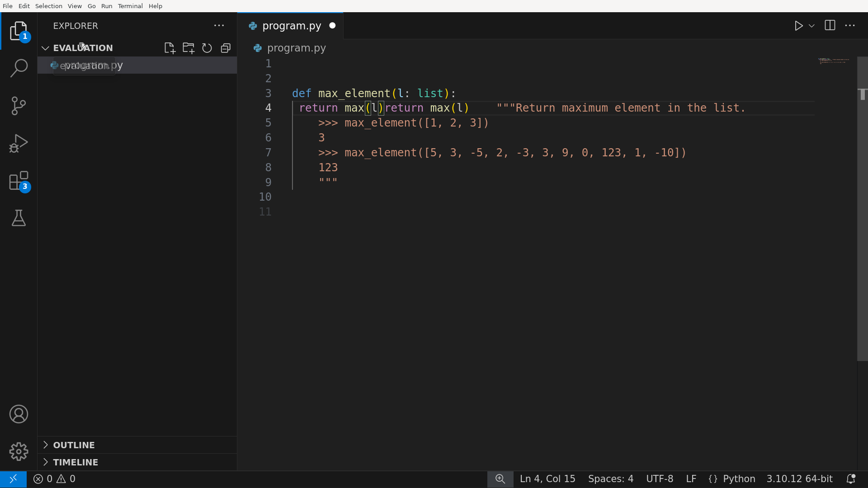
Task: Toggle split editor layout
Action: [830, 26]
